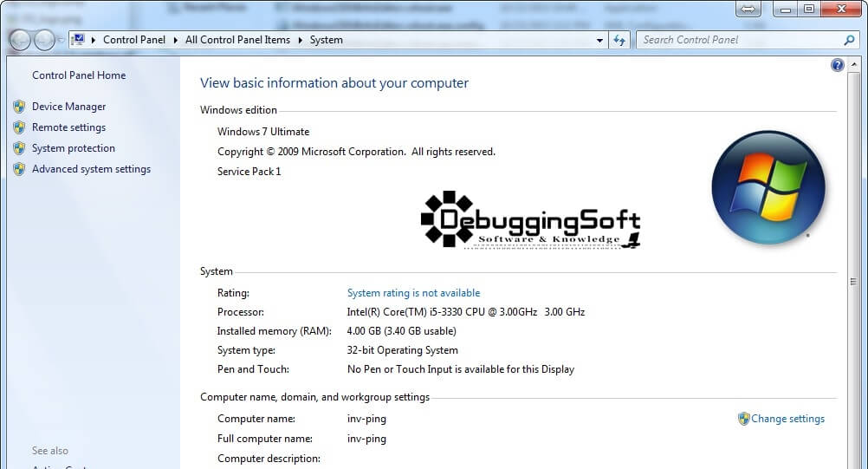
Task: Close the System window
Action: point(841,9)
